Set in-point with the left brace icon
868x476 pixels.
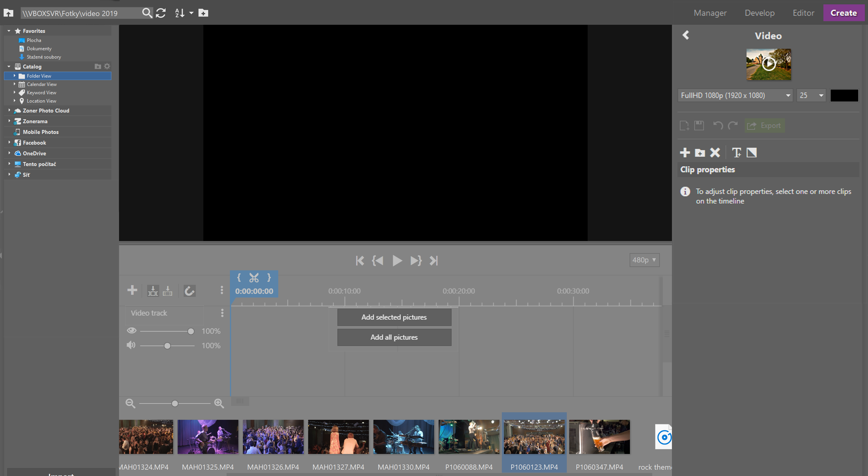pyautogui.click(x=239, y=278)
